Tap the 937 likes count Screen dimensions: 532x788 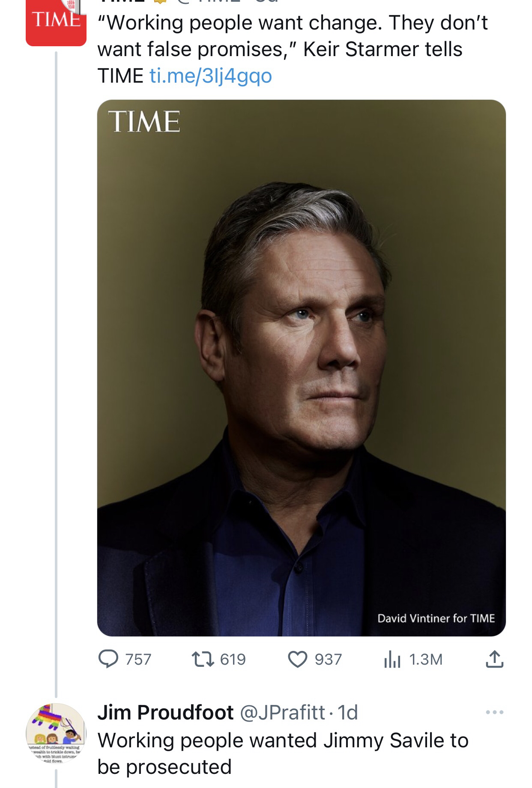pos(328,659)
